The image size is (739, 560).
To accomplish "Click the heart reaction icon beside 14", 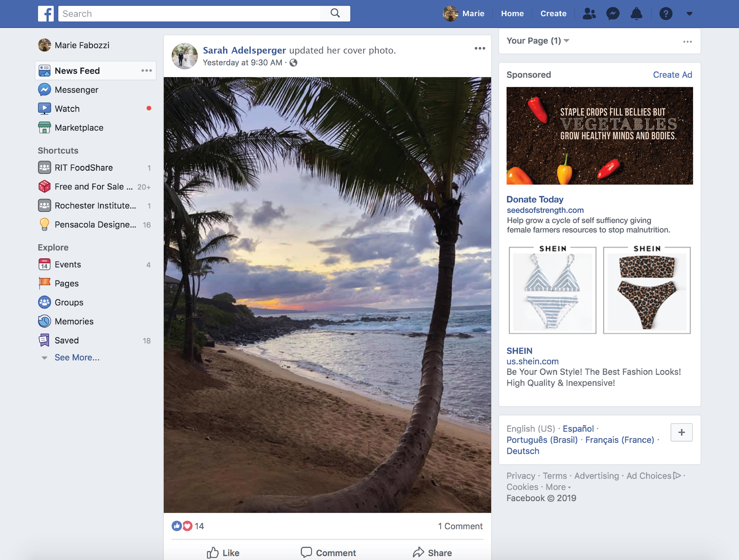I will (187, 526).
